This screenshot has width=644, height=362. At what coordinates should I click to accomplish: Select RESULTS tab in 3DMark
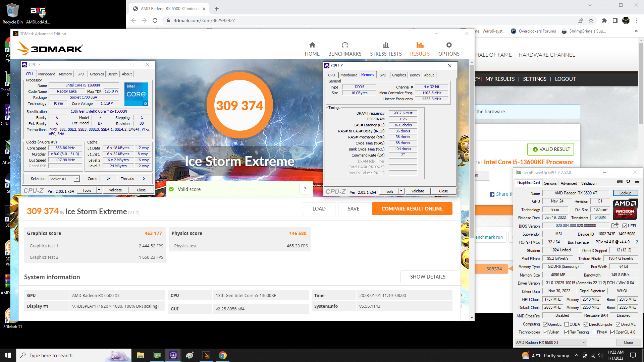(420, 49)
